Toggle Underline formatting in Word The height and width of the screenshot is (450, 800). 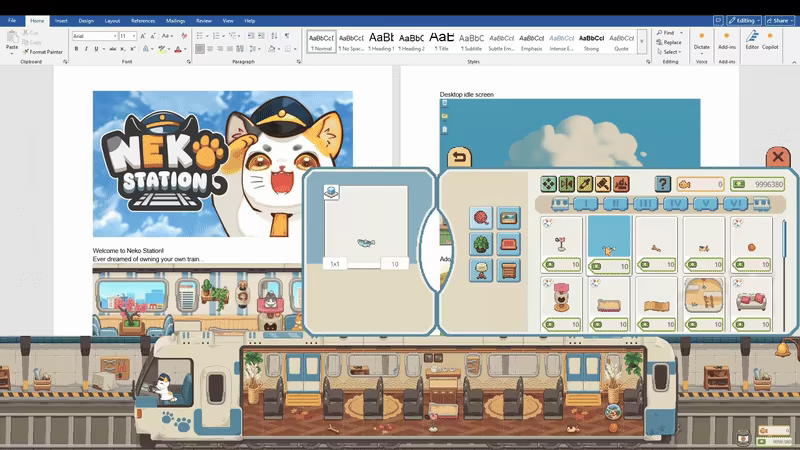tap(95, 49)
